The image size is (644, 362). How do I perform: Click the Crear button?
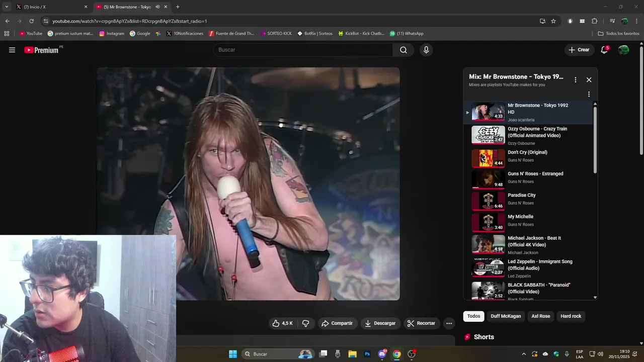pyautogui.click(x=579, y=50)
